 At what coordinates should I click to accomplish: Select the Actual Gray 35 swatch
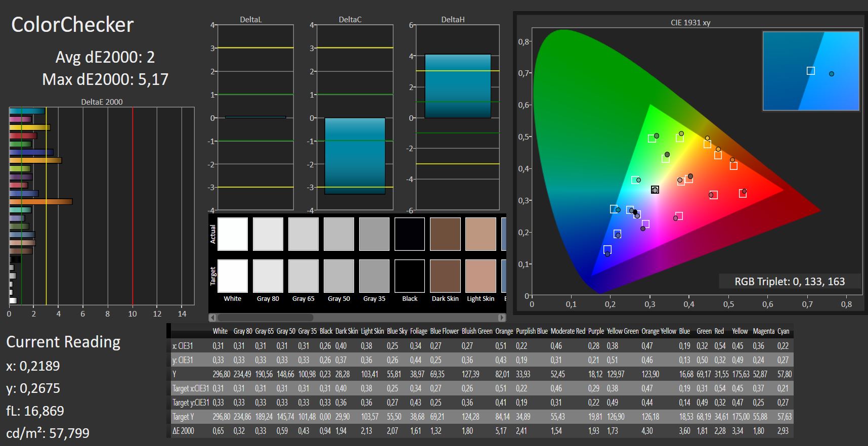[374, 234]
